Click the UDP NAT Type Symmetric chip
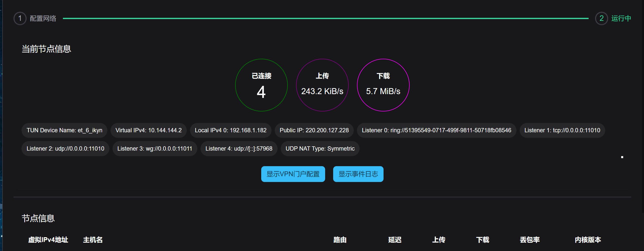Image resolution: width=644 pixels, height=251 pixels. 320,148
